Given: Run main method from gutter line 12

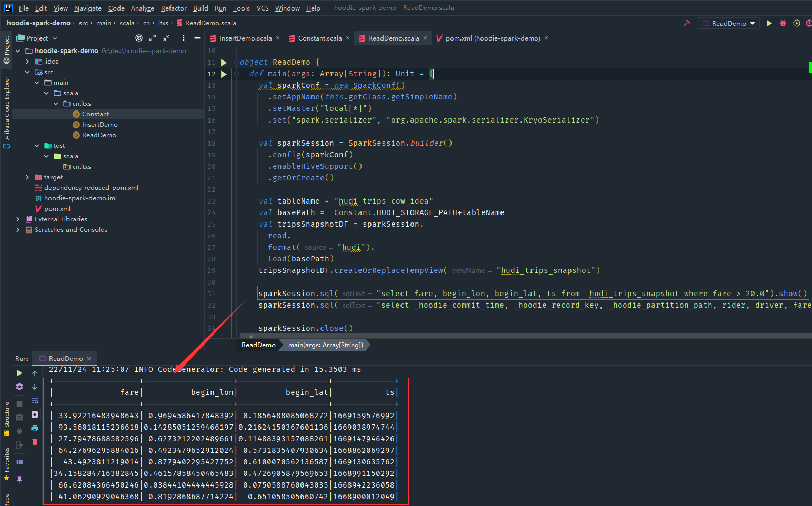Looking at the screenshot, I should click(224, 74).
